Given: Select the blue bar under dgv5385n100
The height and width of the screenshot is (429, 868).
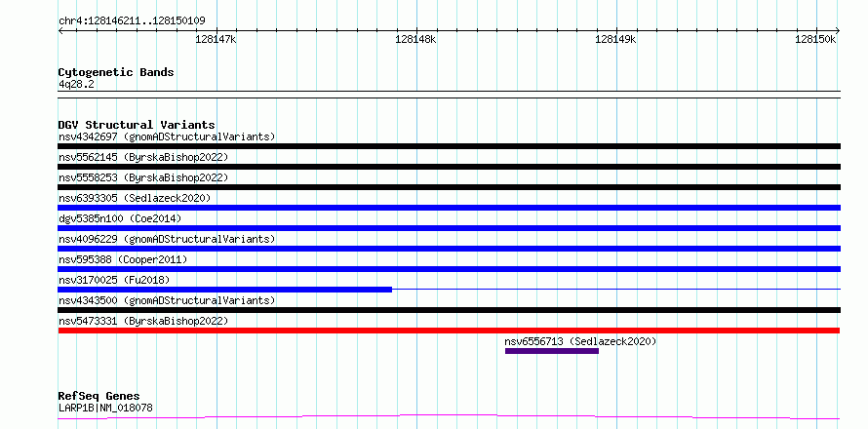Looking at the screenshot, I should point(449,228).
